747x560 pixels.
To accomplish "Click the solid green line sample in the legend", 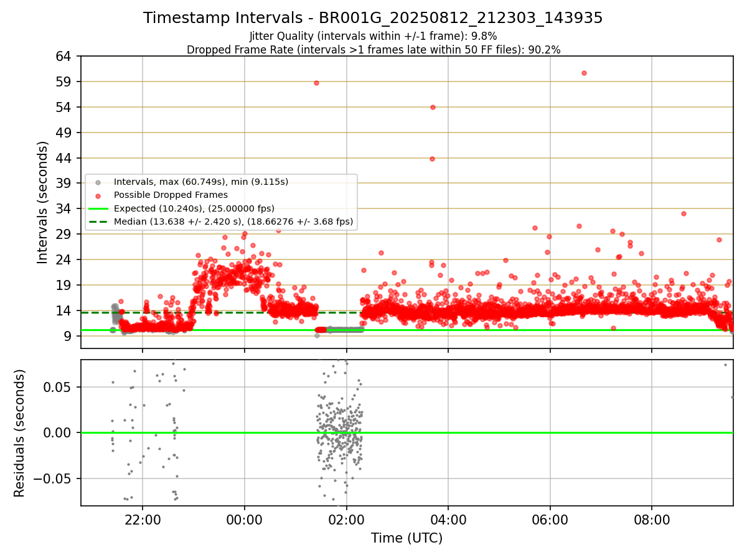I will pyautogui.click(x=97, y=208).
